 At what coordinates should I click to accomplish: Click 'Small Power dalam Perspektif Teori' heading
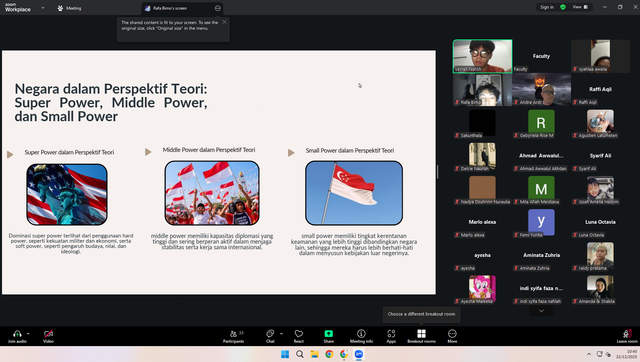pos(350,151)
